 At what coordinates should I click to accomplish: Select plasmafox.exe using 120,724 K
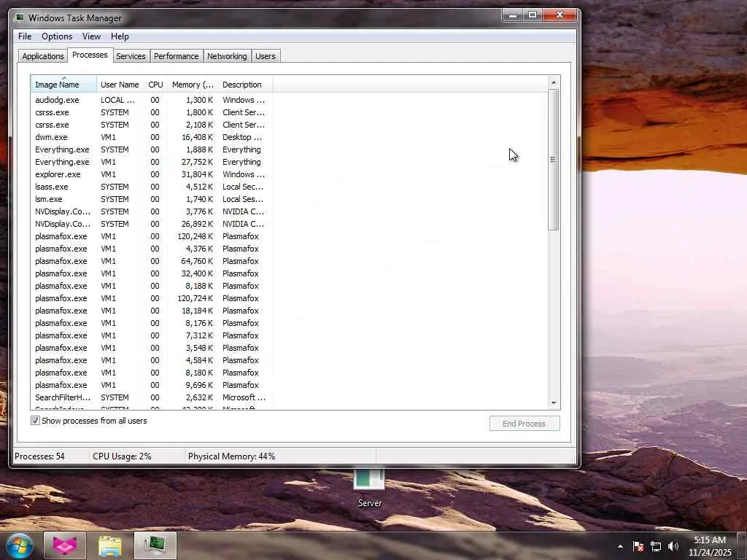(152, 298)
